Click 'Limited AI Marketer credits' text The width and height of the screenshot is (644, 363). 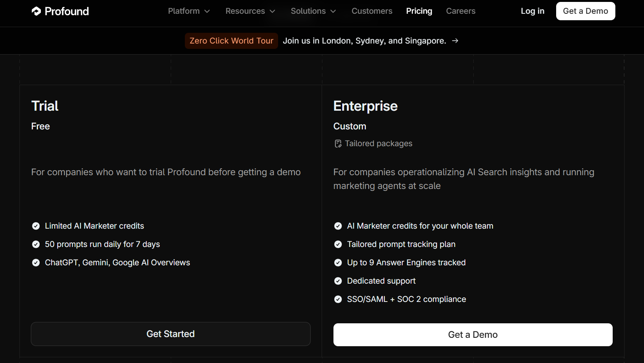click(94, 226)
